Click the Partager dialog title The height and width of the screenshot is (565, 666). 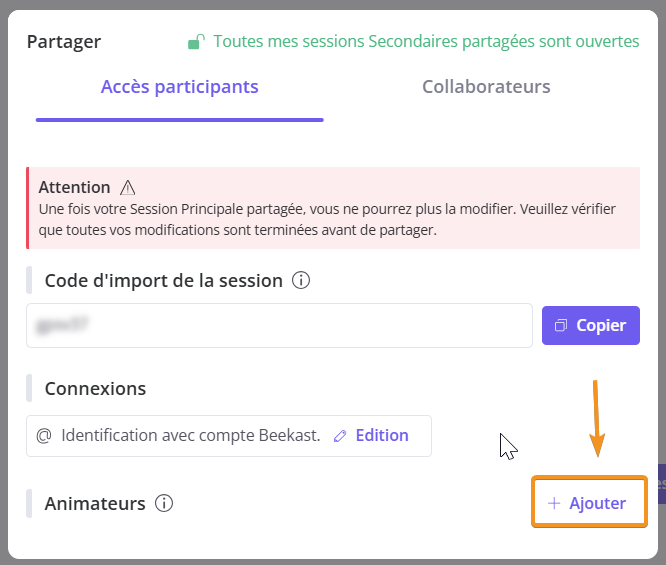coord(64,42)
